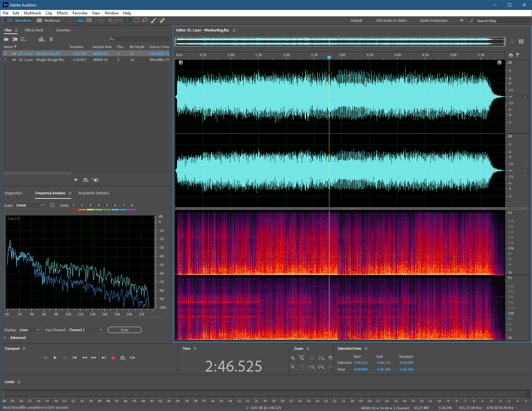Switch to the Effects Rack tab
Screen dimensions: 532x411
[x=34, y=30]
